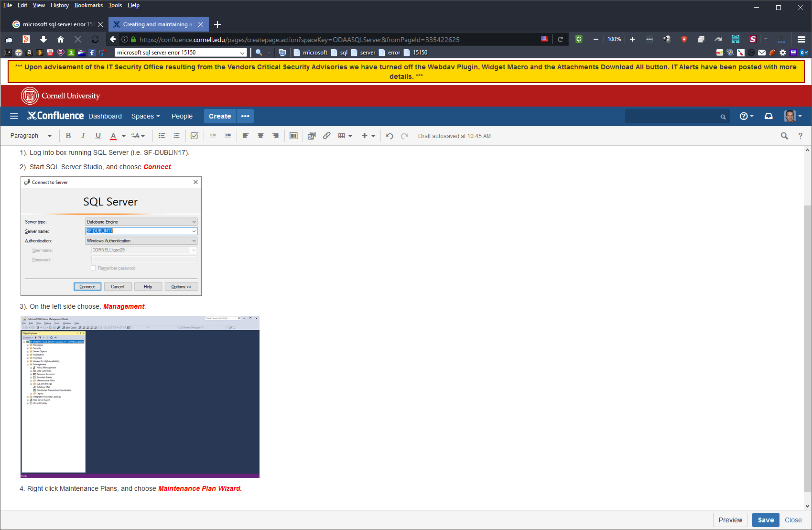Open Confluence notifications tray icon
This screenshot has height=530, width=812.
click(x=769, y=116)
